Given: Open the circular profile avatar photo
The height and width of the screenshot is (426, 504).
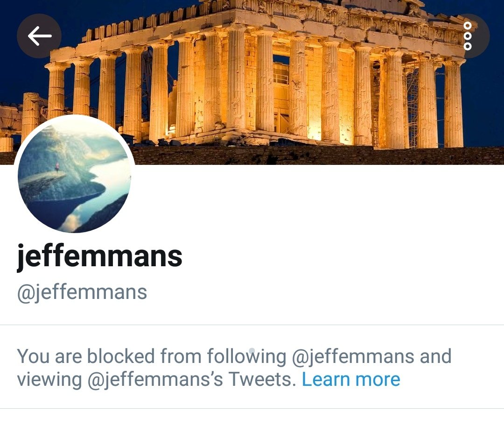Looking at the screenshot, I should (x=74, y=174).
